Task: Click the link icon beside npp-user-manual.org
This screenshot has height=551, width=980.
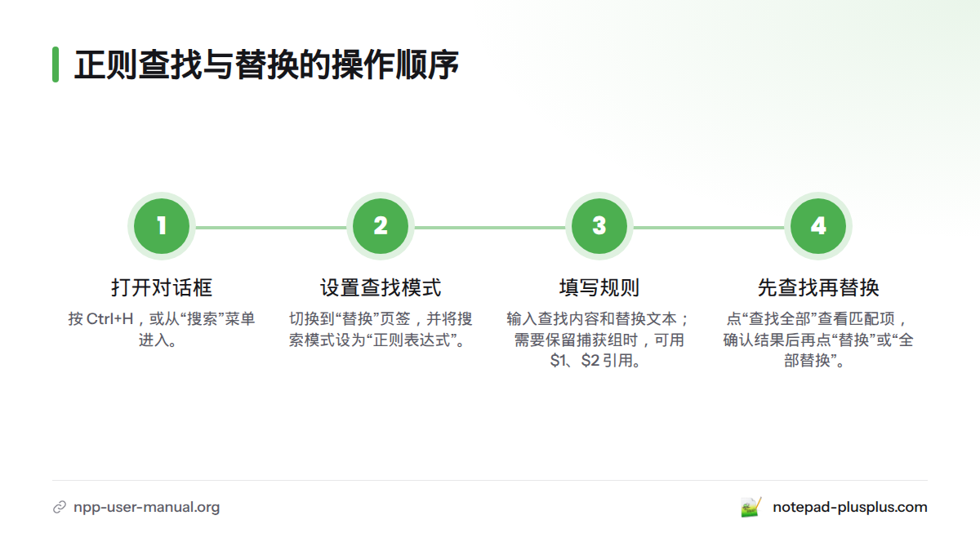Action: pos(59,507)
